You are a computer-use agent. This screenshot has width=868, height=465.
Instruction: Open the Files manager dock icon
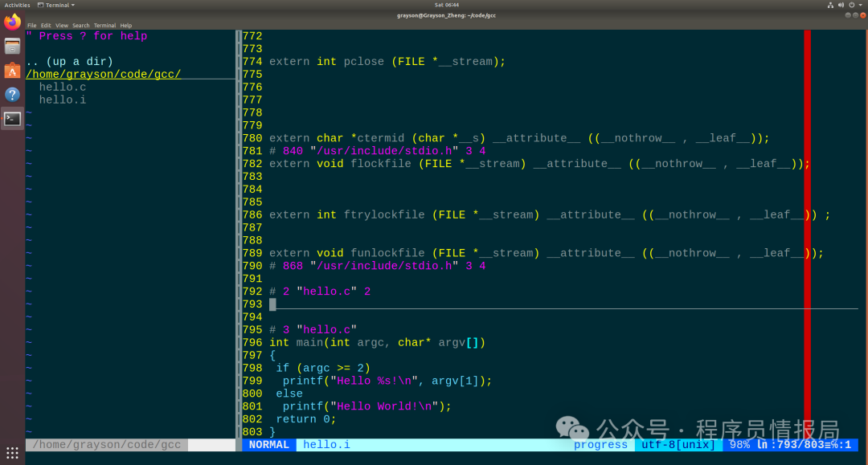point(12,47)
